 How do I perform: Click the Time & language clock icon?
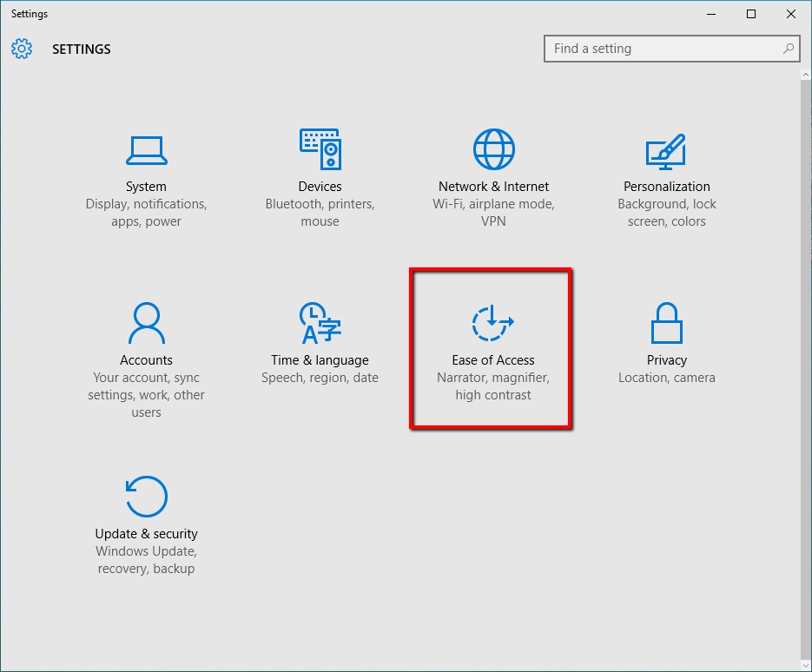320,323
